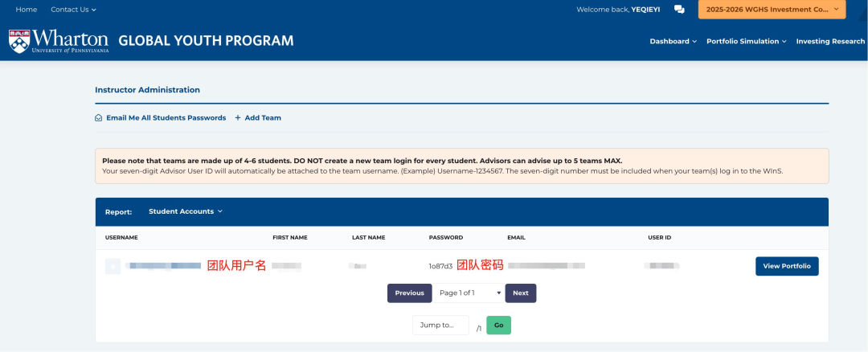Click Email Me All Students Passwords
Screen dimensions: 868x352
[x=166, y=118]
